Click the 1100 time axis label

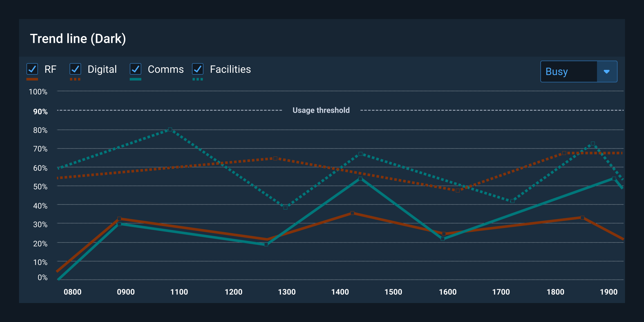click(179, 292)
